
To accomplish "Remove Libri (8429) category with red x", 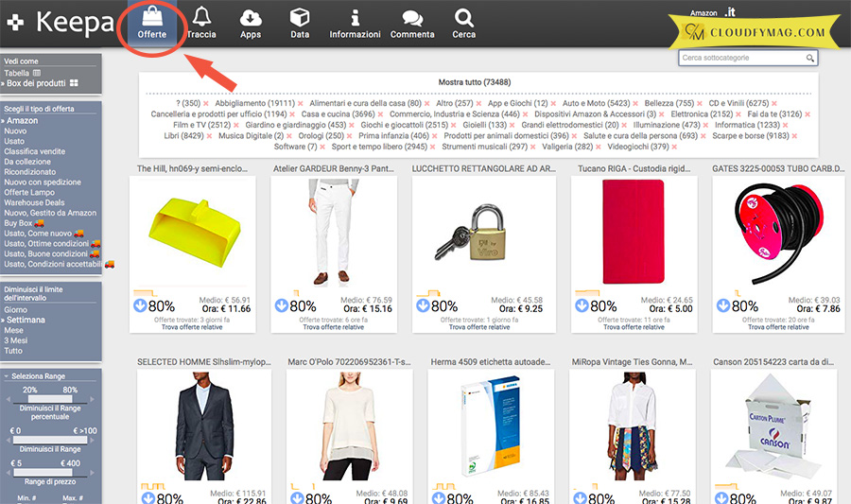I will click(209, 136).
